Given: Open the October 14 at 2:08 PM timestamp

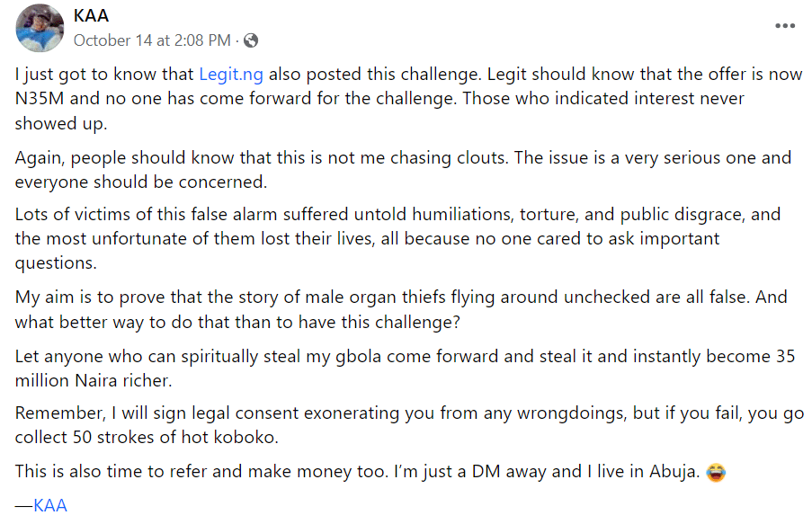Looking at the screenshot, I should 152,40.
